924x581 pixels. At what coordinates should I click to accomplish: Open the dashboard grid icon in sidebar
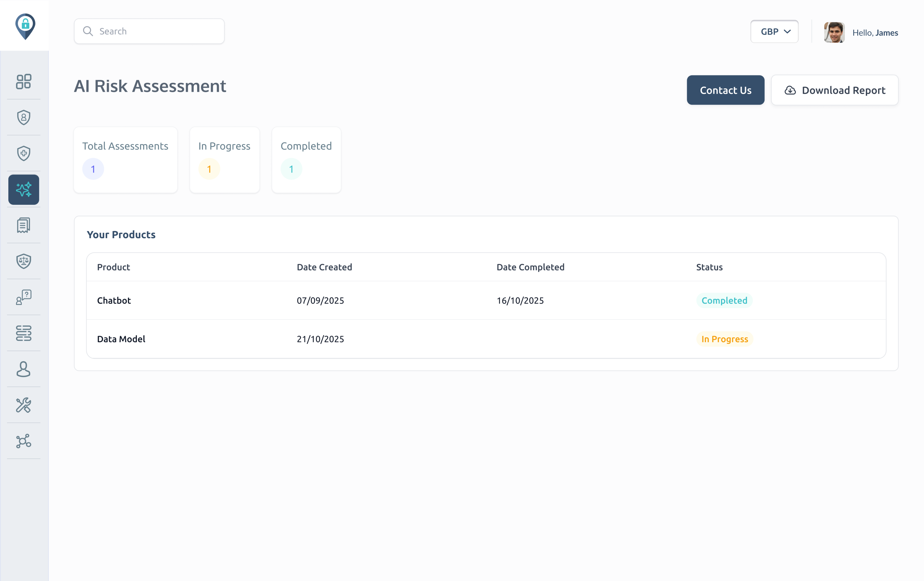24,81
